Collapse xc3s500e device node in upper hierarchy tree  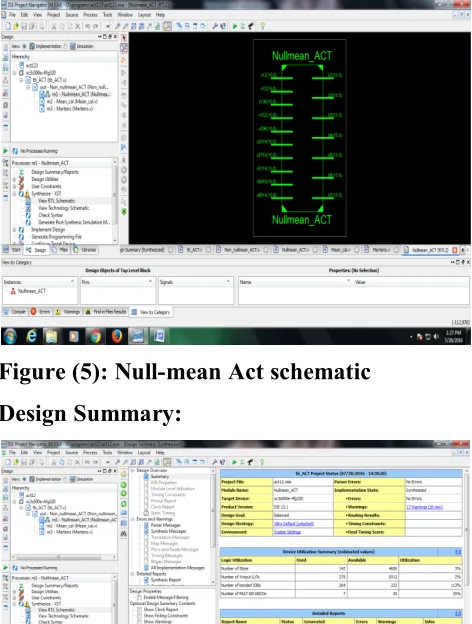click(x=15, y=73)
